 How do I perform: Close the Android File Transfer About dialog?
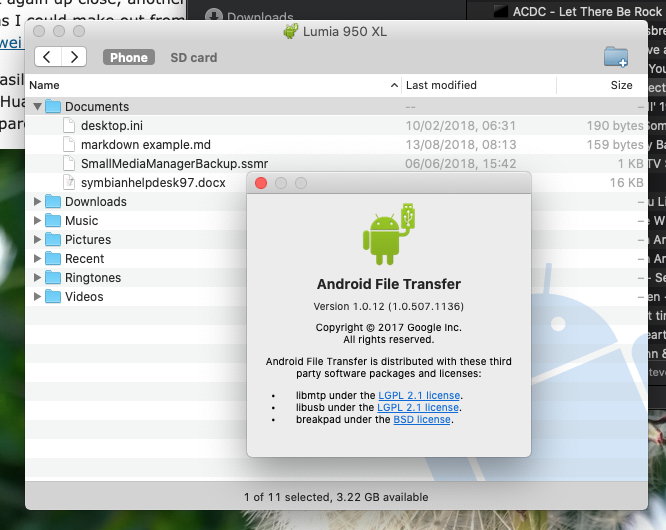tap(261, 183)
